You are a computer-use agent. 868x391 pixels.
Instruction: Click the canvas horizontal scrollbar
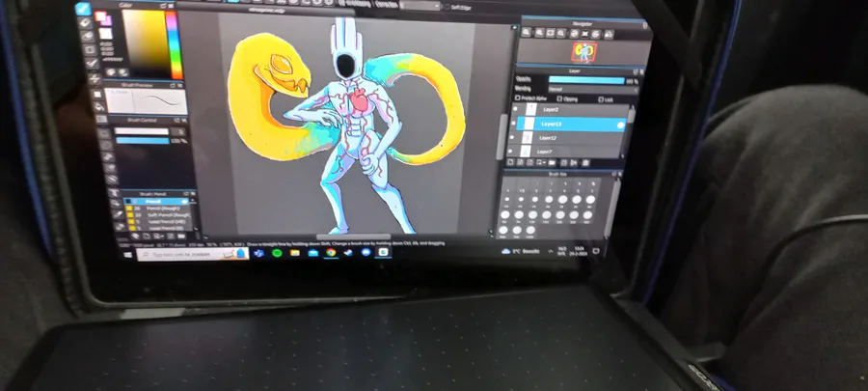pos(353,237)
